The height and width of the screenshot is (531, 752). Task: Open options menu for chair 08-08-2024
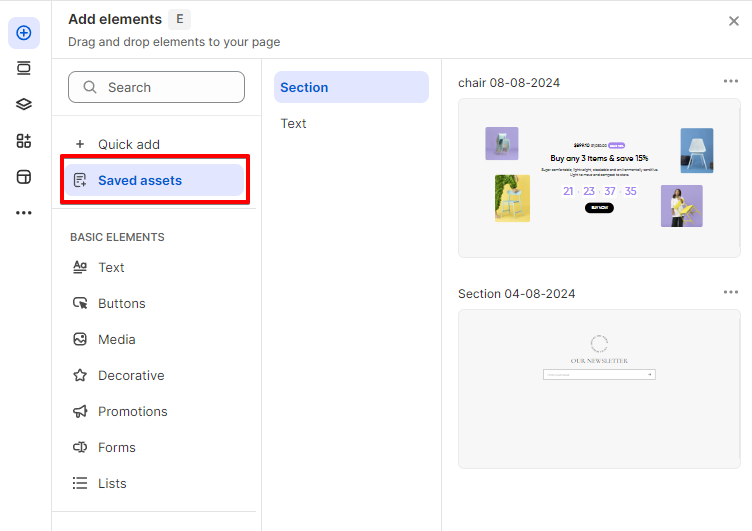[x=730, y=81]
